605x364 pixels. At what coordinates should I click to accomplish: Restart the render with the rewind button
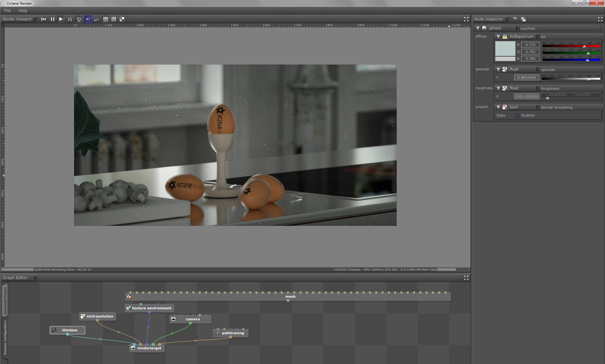tap(43, 19)
